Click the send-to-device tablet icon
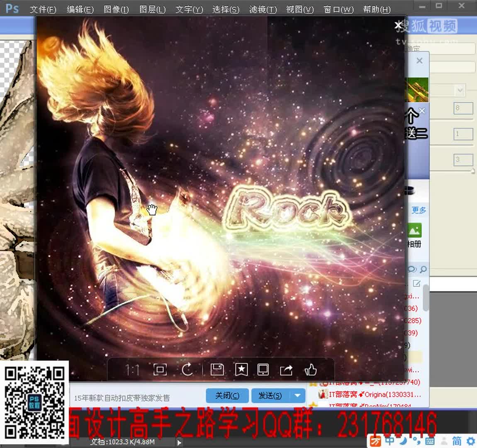477x448 pixels. pos(263,370)
